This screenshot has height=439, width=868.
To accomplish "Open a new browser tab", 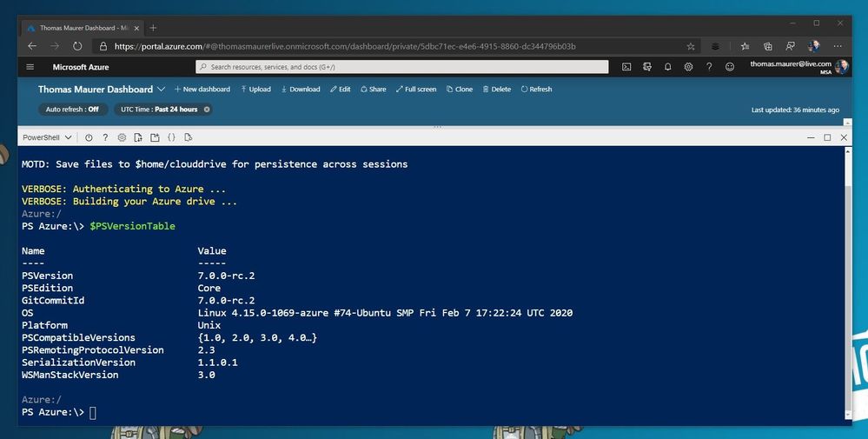I will click(x=153, y=28).
